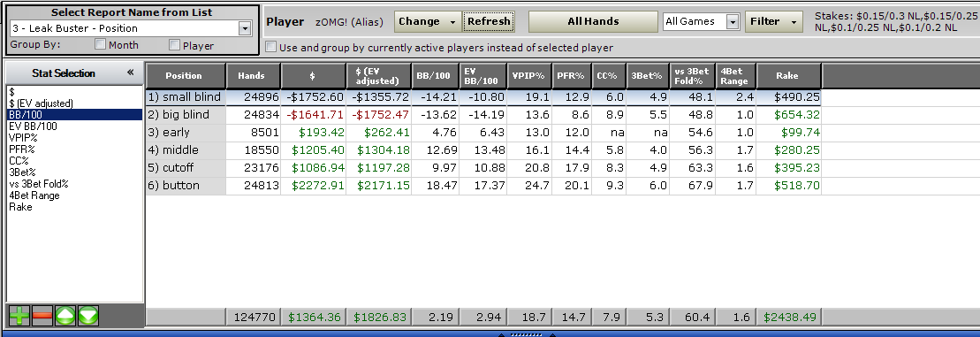Open the Filter dropdown button
This screenshot has height=337, width=980.
(x=774, y=21)
